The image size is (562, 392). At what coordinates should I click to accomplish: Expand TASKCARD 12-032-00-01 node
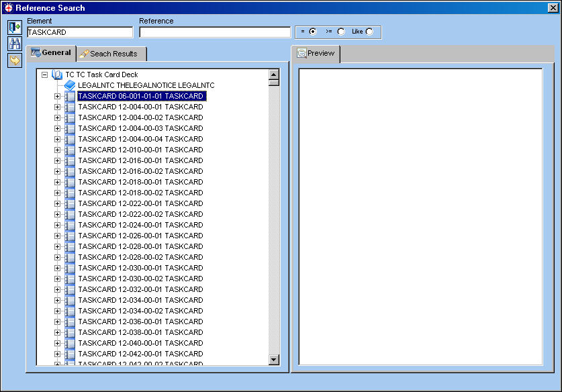[x=57, y=290]
